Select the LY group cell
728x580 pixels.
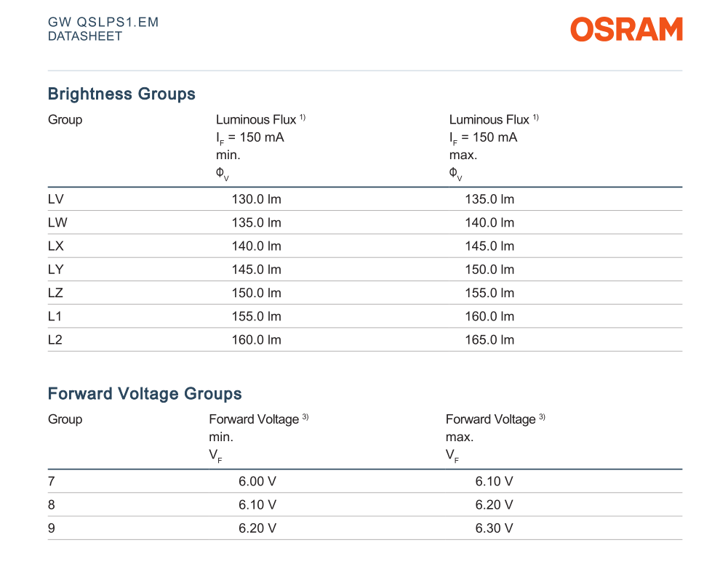tap(56, 270)
